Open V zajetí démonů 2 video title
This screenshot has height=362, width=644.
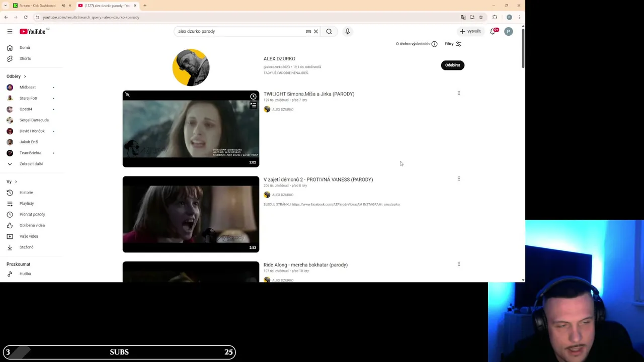click(x=318, y=179)
